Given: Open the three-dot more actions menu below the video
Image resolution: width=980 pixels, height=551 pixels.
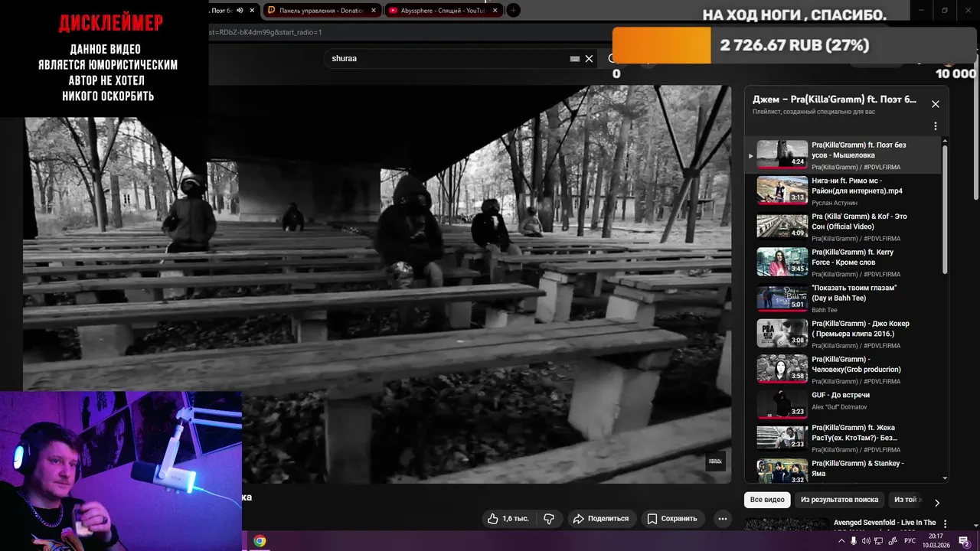Looking at the screenshot, I should pyautogui.click(x=722, y=518).
